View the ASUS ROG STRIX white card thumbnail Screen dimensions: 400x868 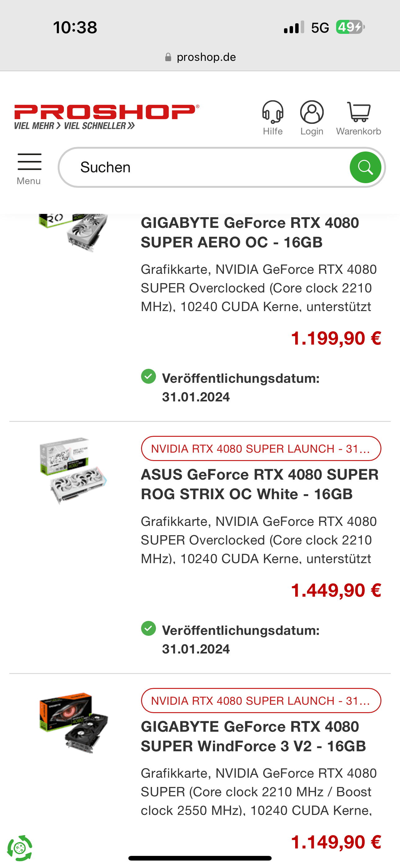[x=73, y=470]
